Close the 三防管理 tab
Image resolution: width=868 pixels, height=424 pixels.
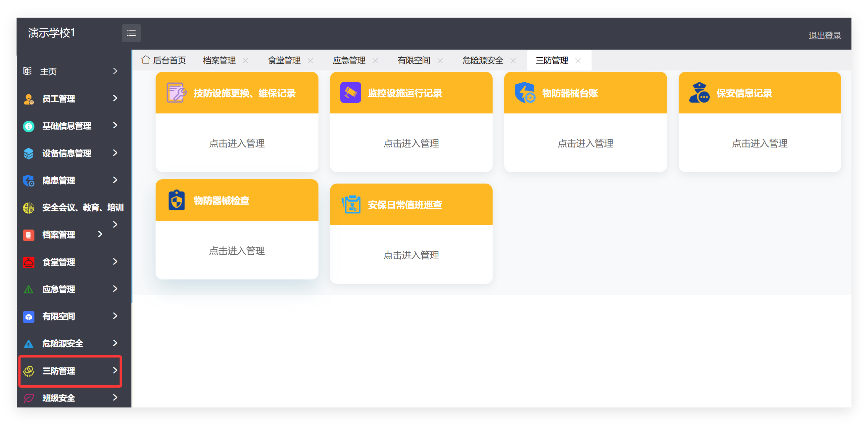click(578, 61)
